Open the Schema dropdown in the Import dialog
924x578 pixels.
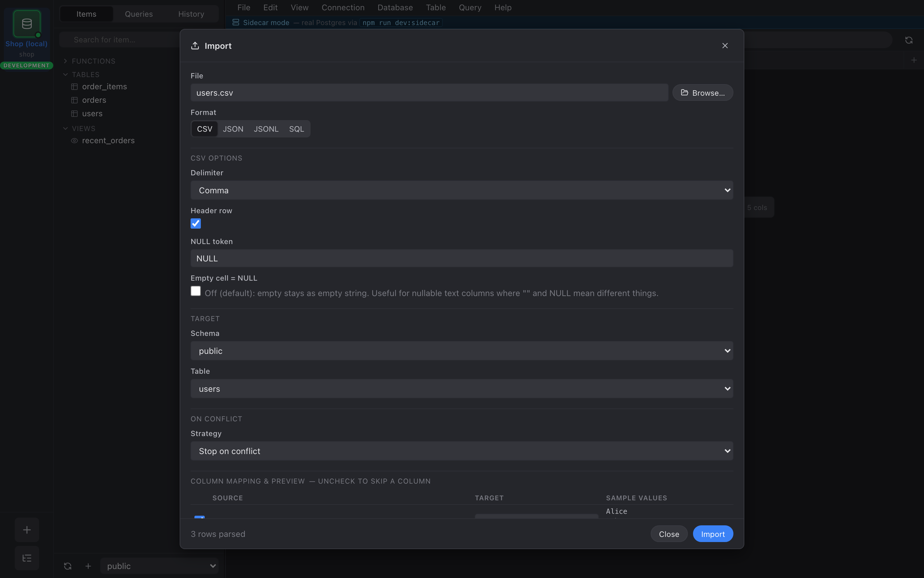click(x=462, y=351)
